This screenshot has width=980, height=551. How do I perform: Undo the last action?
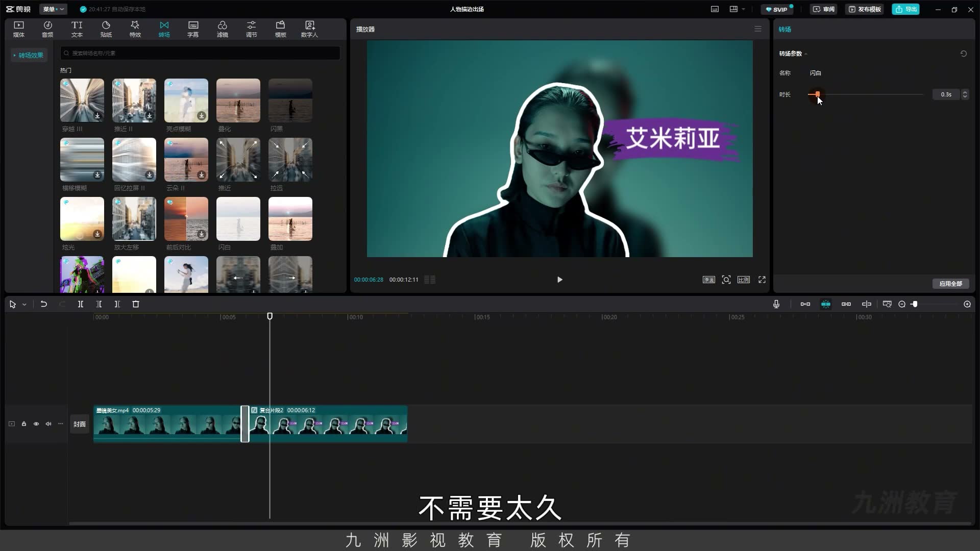pos(44,304)
